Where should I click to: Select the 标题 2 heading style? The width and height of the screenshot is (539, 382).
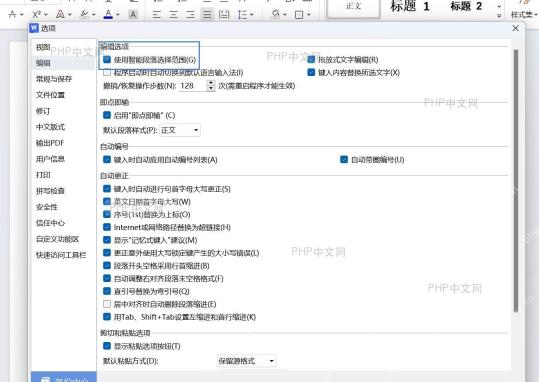click(466, 6)
